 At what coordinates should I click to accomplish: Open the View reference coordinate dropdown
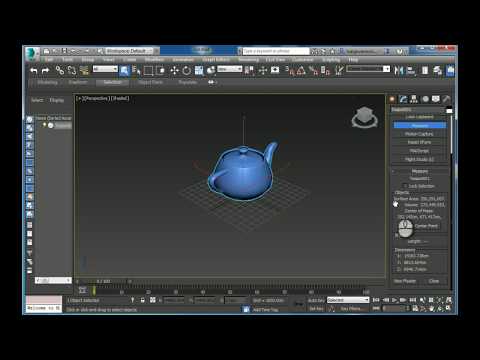[230, 69]
